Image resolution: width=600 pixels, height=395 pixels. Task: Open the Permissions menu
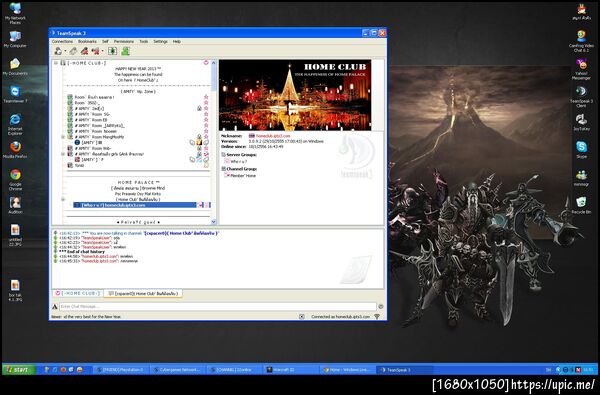click(124, 41)
